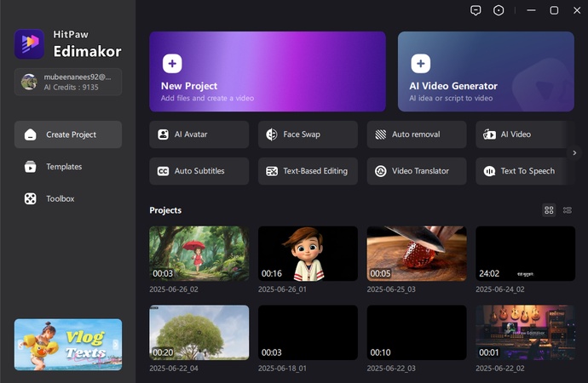Viewport: 588px width, 383px height.
Task: Open the AI Avatar tool
Action: pos(199,134)
